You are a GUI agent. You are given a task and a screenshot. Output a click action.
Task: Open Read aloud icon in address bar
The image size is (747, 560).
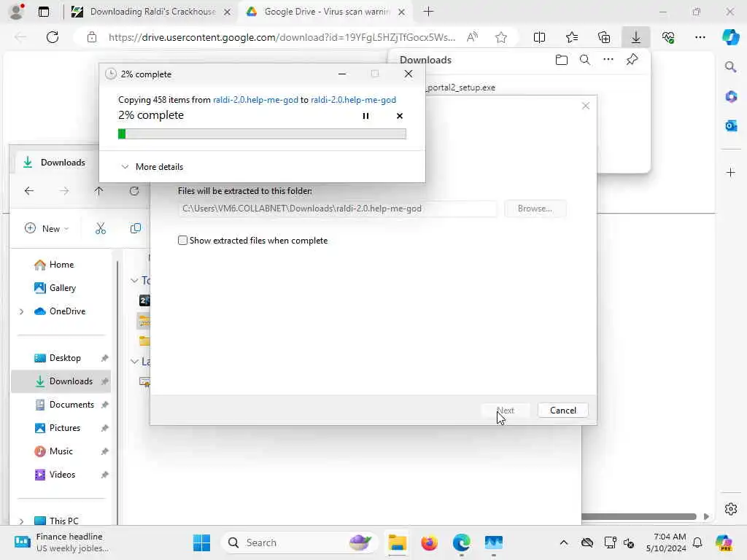click(x=472, y=37)
